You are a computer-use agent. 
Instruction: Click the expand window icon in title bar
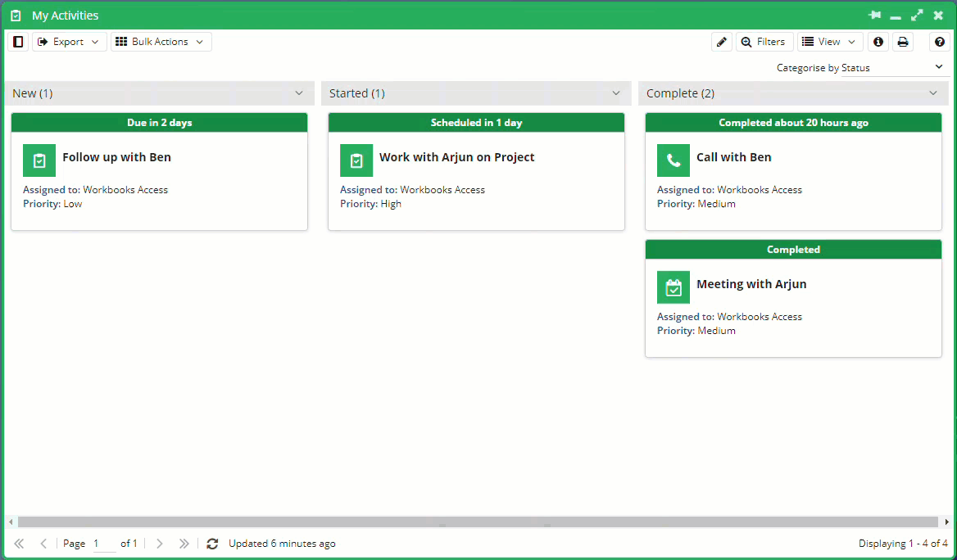[917, 16]
